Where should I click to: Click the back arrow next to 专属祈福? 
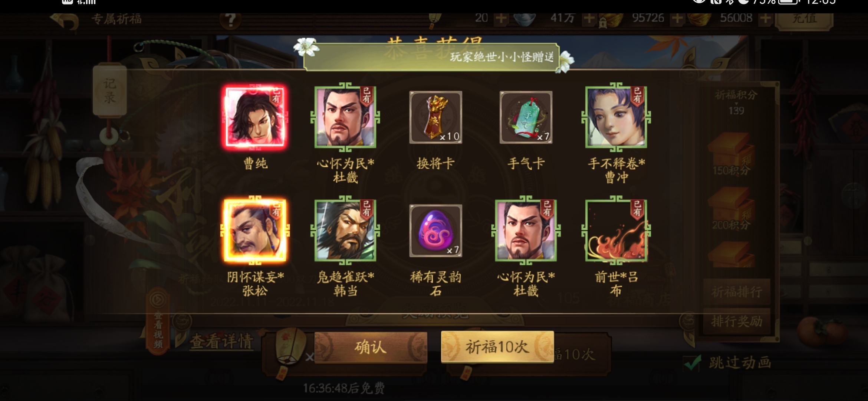[65, 21]
